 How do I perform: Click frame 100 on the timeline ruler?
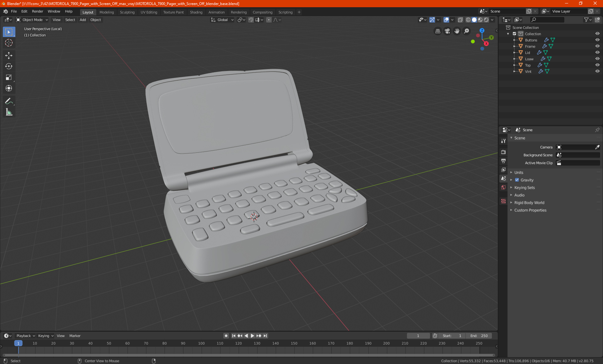coord(201,343)
